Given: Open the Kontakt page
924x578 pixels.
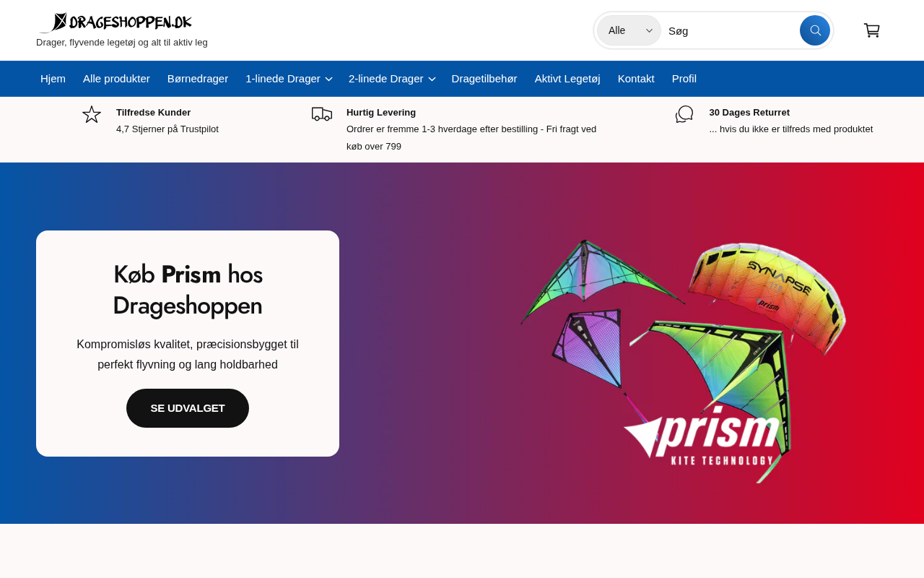Looking at the screenshot, I should tap(636, 79).
